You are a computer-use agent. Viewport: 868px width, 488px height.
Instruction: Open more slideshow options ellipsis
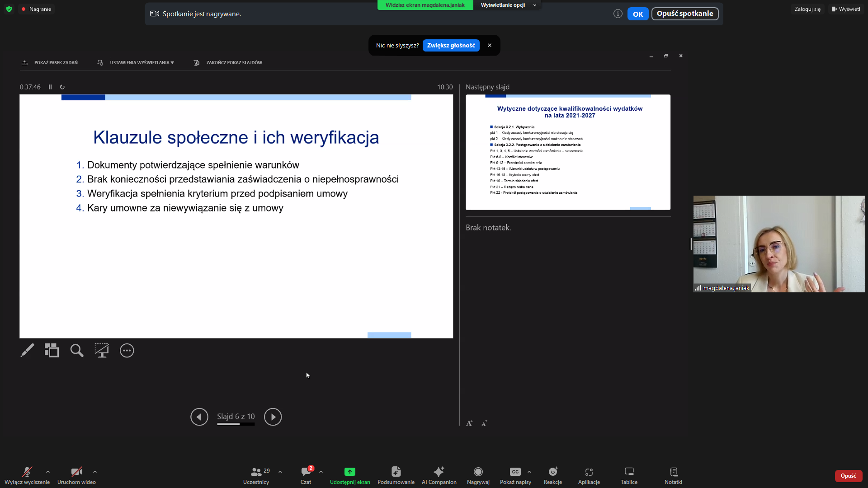(x=127, y=350)
